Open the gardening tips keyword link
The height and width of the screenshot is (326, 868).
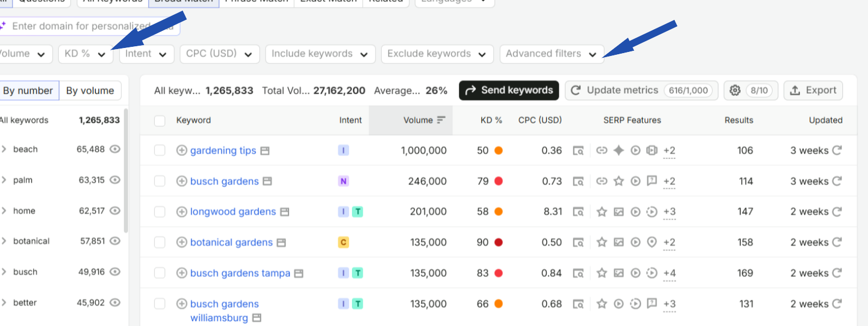[223, 151]
